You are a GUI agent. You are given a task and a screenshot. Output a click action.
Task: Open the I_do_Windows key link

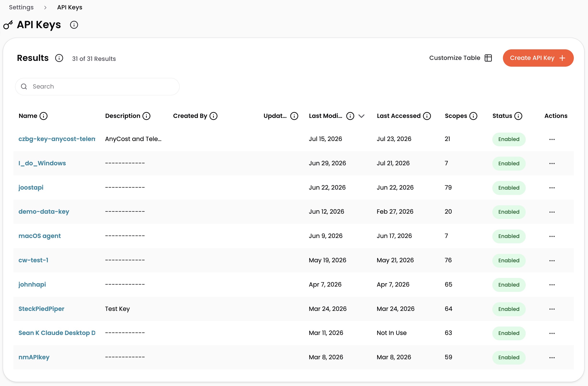(42, 163)
